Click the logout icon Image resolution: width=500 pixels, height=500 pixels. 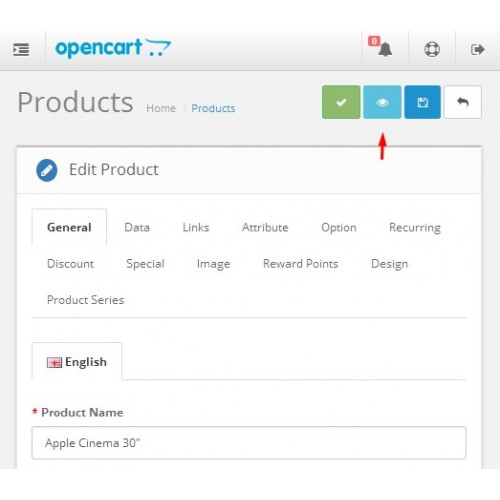click(477, 50)
